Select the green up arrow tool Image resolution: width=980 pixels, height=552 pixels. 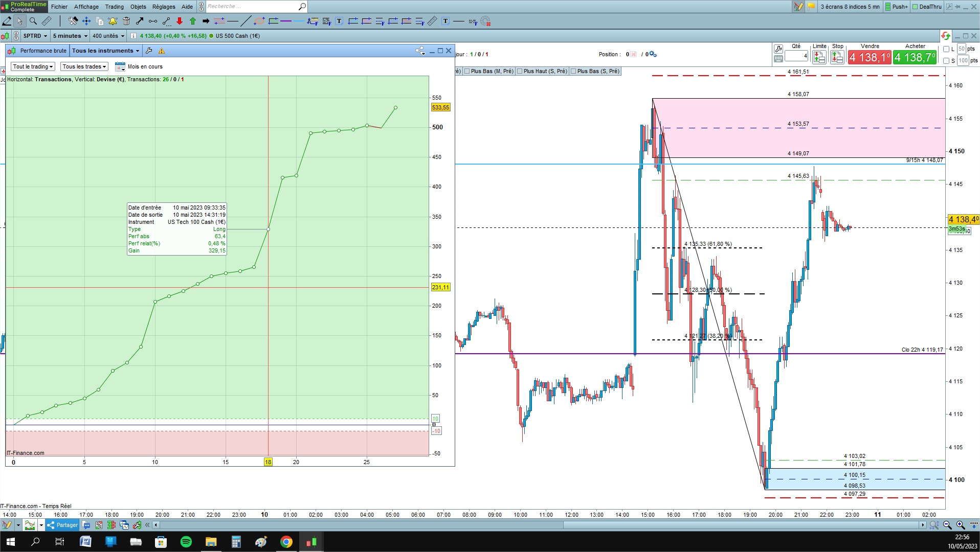coord(193,21)
